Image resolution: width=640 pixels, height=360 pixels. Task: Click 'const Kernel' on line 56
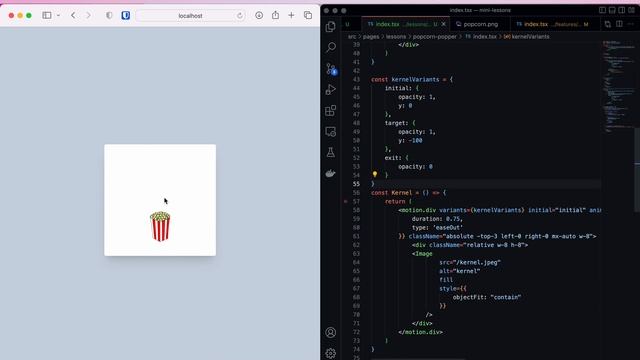(x=391, y=193)
